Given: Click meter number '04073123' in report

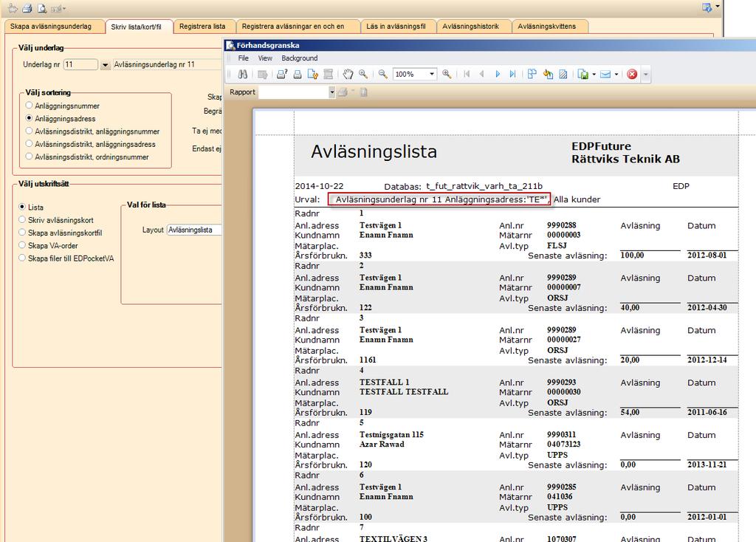Looking at the screenshot, I should tap(563, 444).
